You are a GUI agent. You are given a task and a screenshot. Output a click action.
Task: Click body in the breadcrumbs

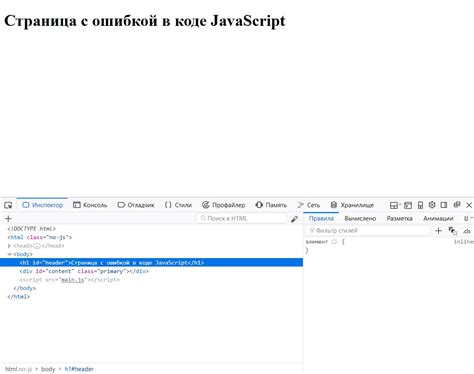point(48,369)
